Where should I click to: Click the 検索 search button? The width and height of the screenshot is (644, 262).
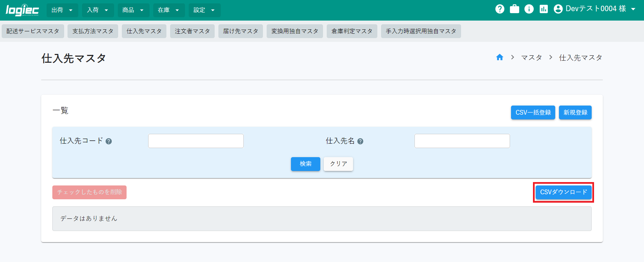(305, 164)
